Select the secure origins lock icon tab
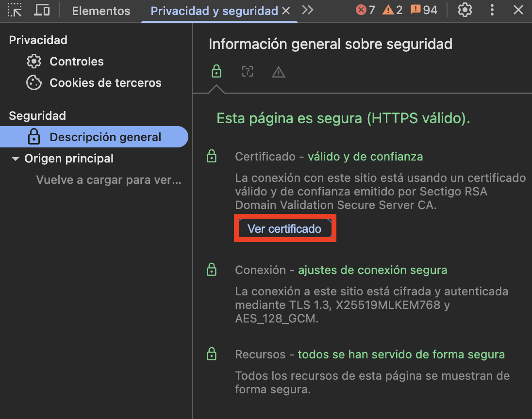Viewport: 532px width, 419px height. click(216, 71)
